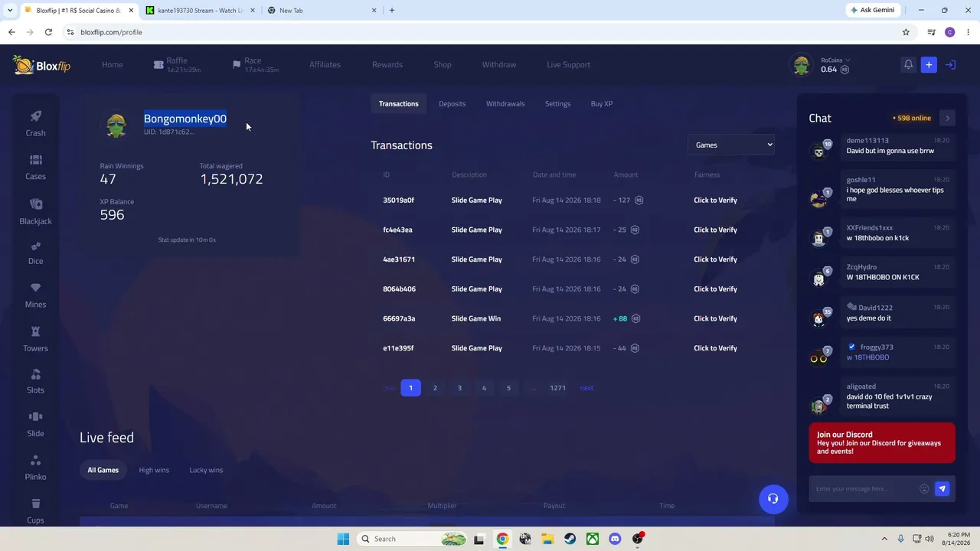Click to Verify transaction 66697a3a
Image resolution: width=980 pixels, height=551 pixels.
(715, 318)
